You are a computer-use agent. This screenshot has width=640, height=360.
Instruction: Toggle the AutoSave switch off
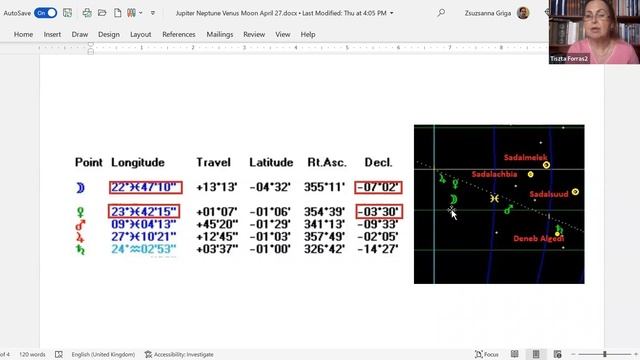(x=45, y=13)
